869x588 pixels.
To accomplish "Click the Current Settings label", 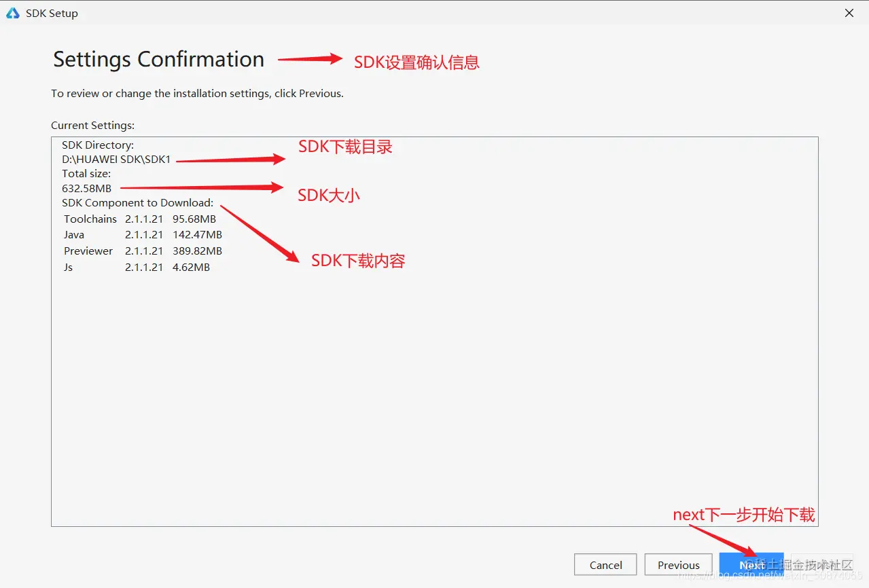I will pos(93,126).
